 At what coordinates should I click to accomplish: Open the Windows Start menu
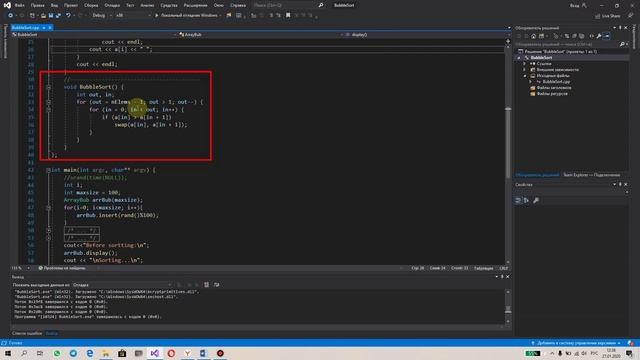8,353
